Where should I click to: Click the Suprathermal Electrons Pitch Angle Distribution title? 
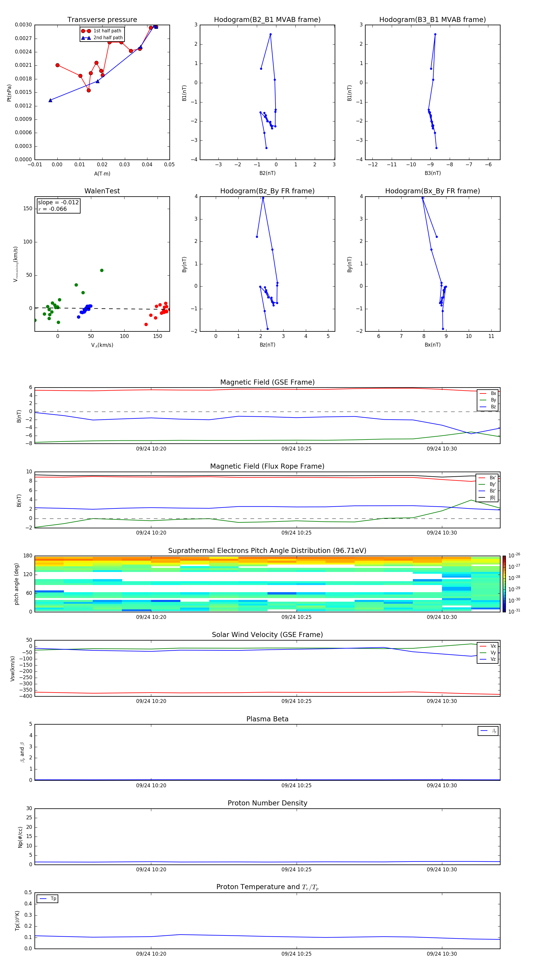pos(267,551)
